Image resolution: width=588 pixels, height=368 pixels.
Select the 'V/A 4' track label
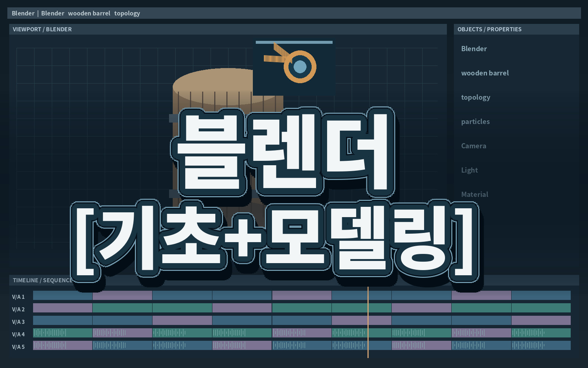[x=18, y=334]
